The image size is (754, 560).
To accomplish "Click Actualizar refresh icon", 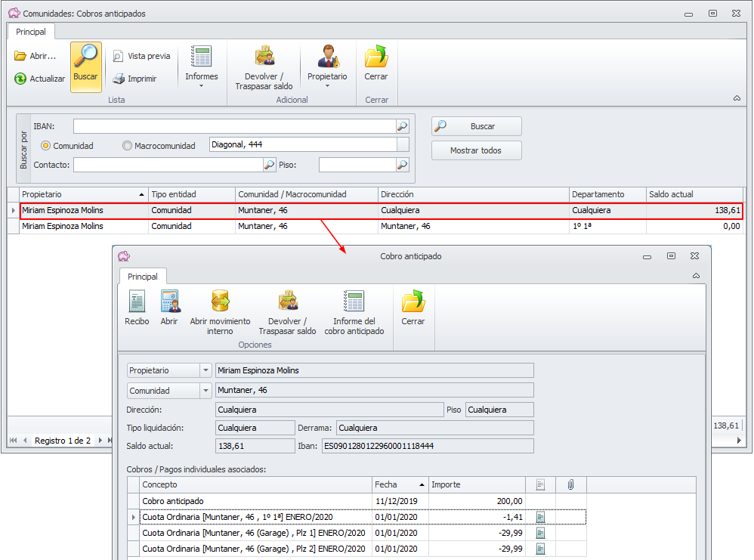I will click(x=20, y=79).
